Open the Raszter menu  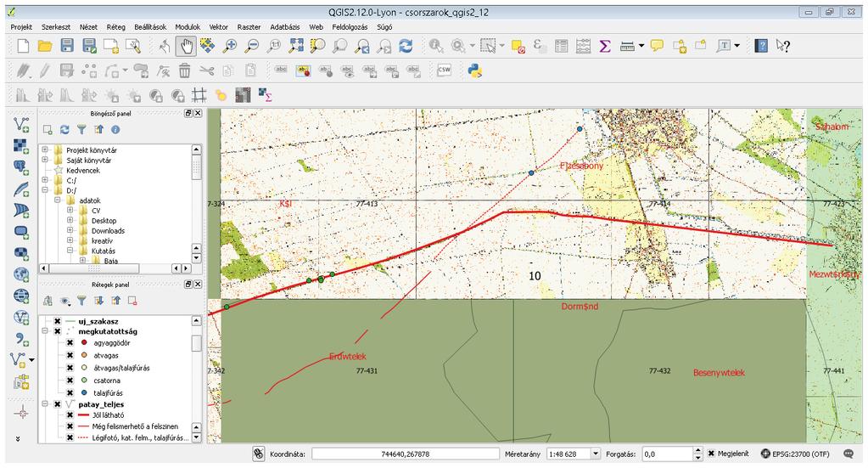pos(249,26)
